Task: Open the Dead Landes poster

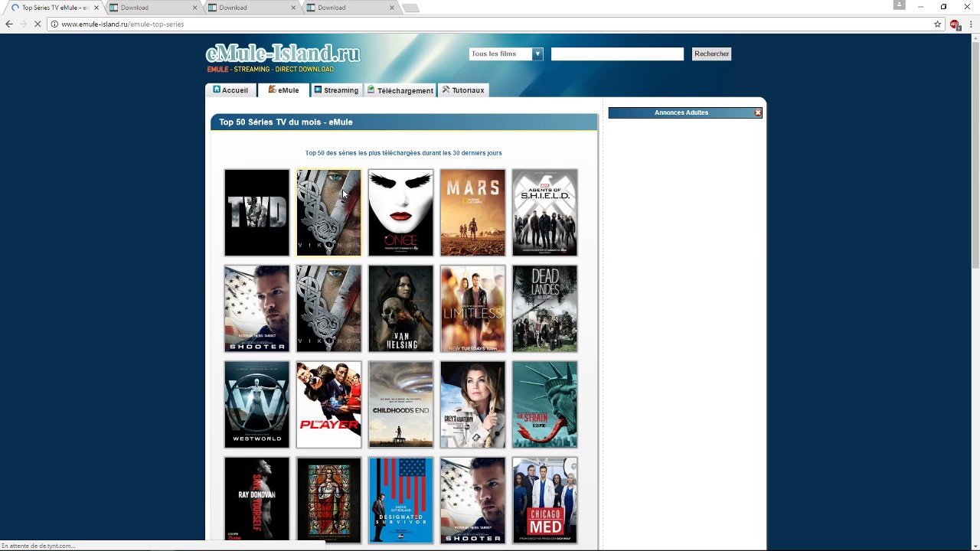Action: tap(545, 309)
